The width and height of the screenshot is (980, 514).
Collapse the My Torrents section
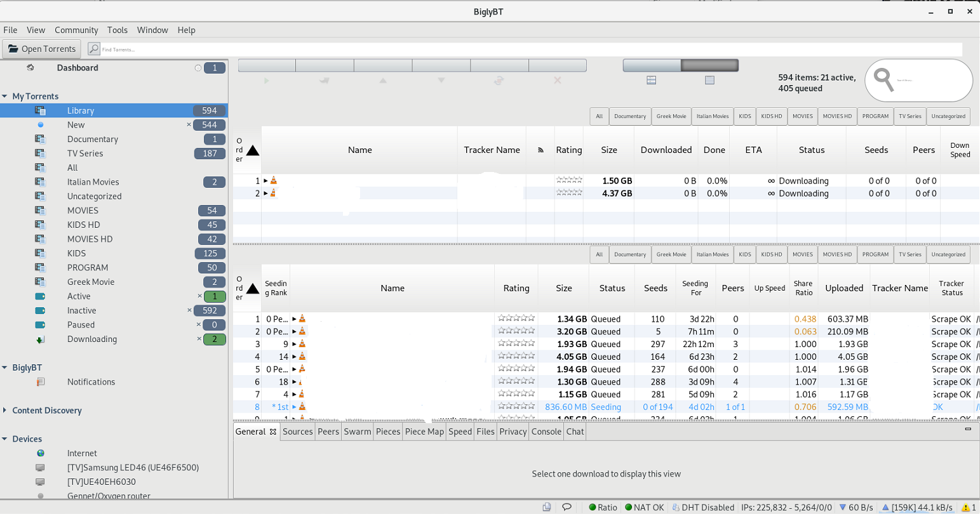click(x=6, y=95)
